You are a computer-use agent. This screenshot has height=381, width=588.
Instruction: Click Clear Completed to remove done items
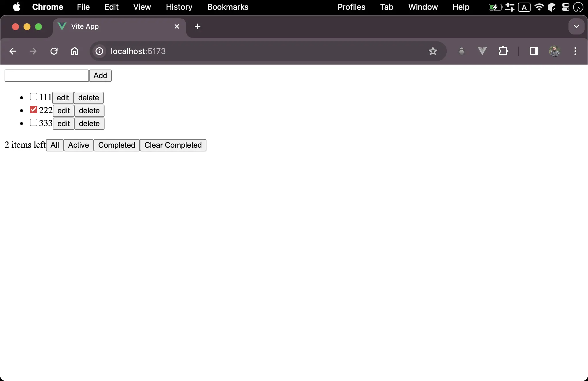pos(173,145)
